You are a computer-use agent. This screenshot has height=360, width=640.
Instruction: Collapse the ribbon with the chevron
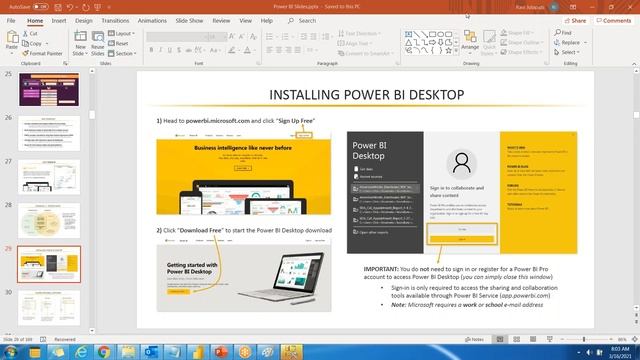click(x=634, y=64)
